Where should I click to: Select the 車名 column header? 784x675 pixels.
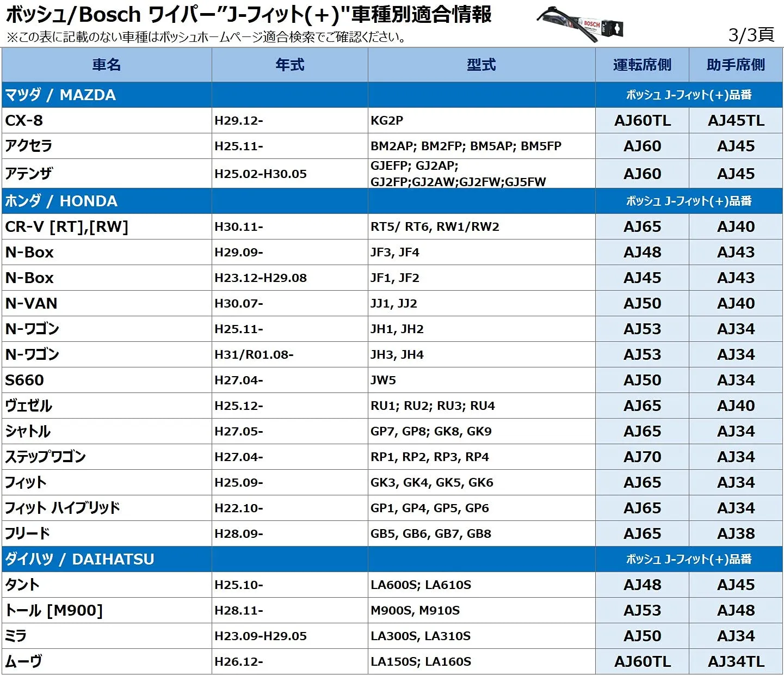tap(107, 65)
